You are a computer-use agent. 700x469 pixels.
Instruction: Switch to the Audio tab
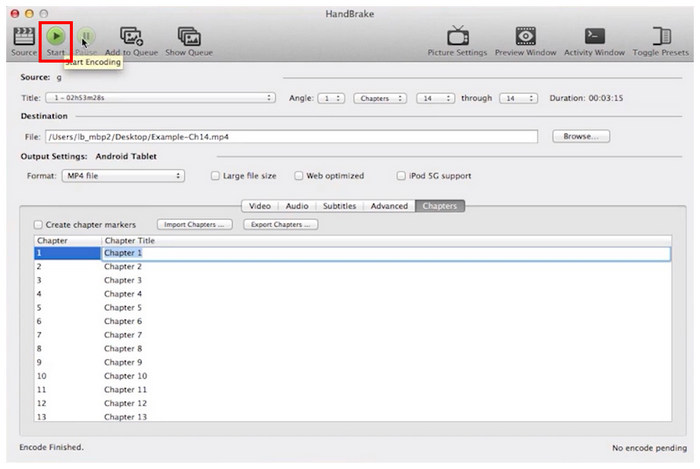[297, 206]
